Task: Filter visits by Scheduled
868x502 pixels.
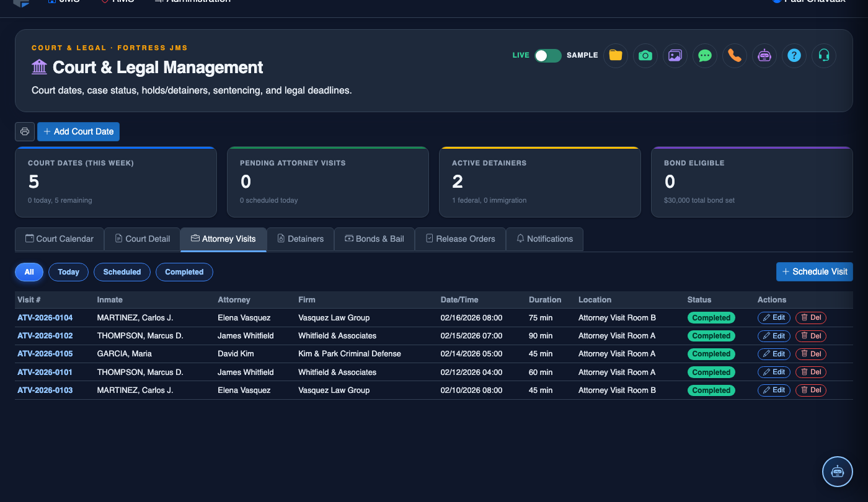Action: [122, 272]
